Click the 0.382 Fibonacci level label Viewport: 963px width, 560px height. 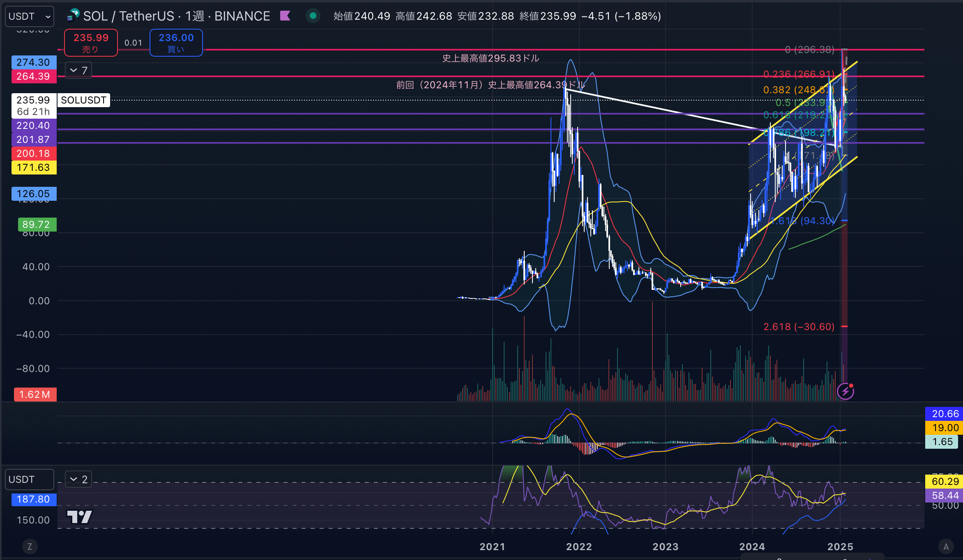tap(799, 90)
